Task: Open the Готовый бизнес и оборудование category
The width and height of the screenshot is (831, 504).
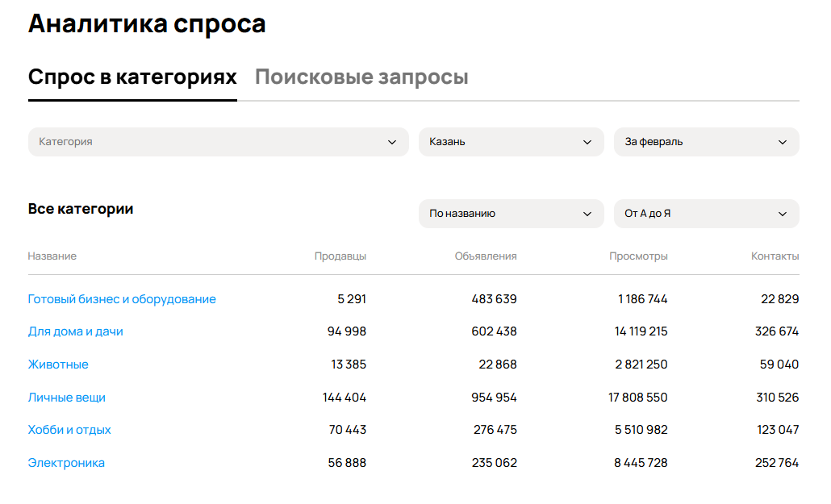Action: [122, 298]
